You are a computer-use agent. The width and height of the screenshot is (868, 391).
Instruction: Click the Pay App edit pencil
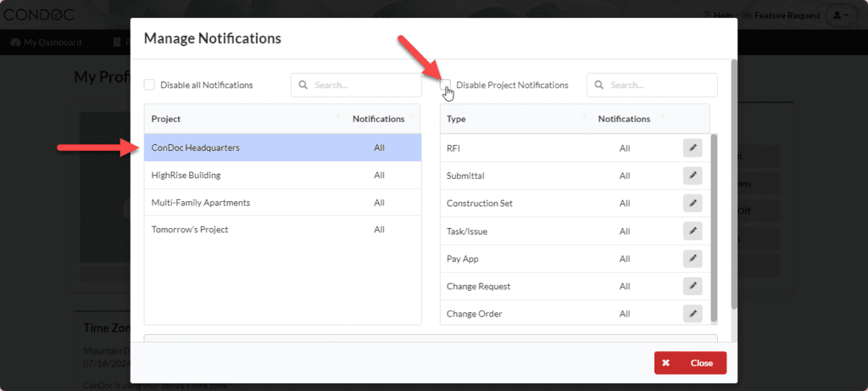693,259
